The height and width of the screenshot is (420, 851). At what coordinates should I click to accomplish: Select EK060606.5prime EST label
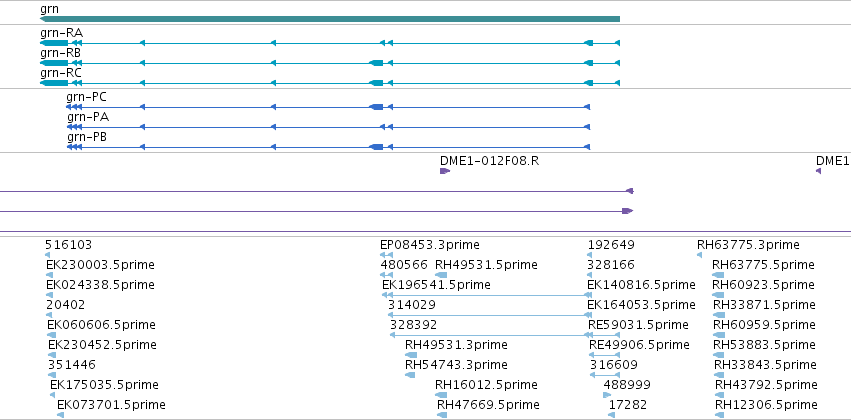(101, 324)
